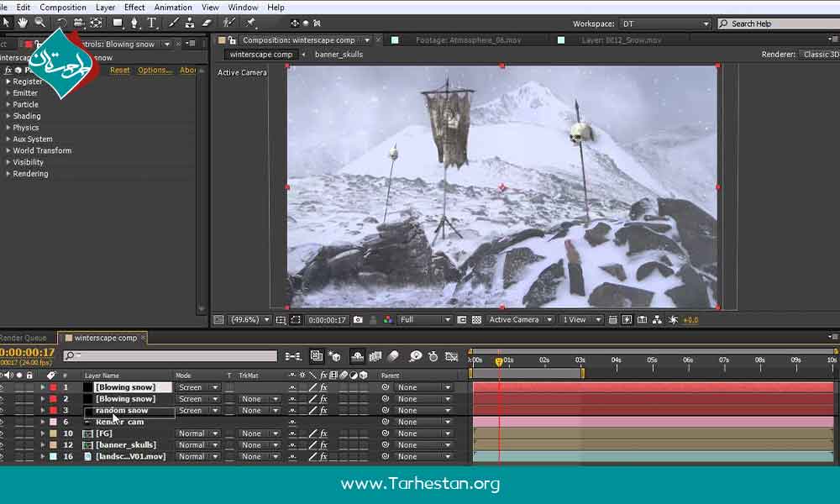Toggle the transparency grid in viewer
This screenshot has width=840, height=504.
[x=476, y=320]
